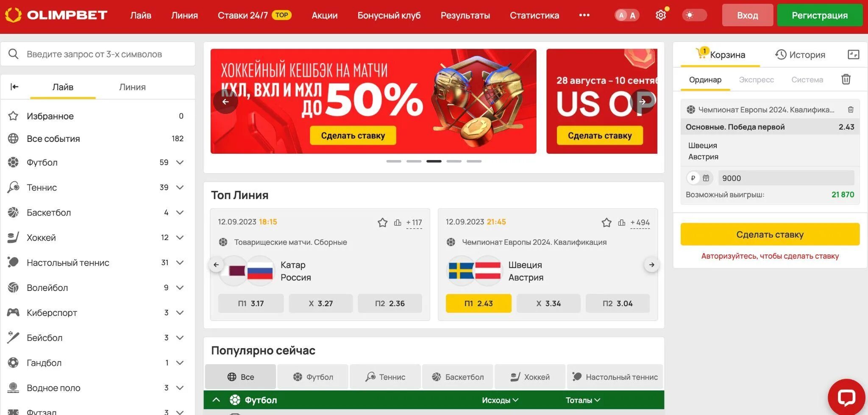Open the live chat support bubble
Screen dimensions: 868x415
pos(846,397)
